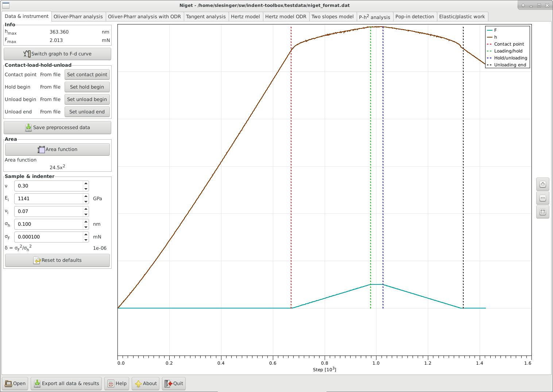Increase σh value with up arrow
The height and width of the screenshot is (392, 553).
click(x=86, y=222)
